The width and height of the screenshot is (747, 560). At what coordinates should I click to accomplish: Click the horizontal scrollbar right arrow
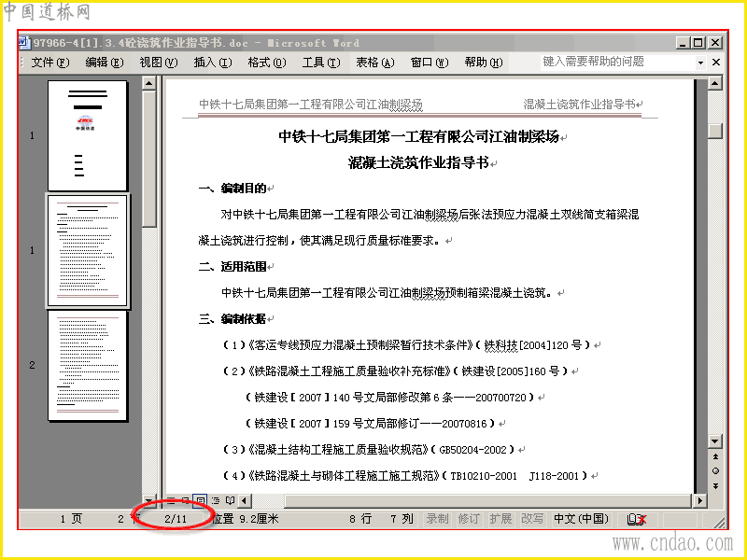coord(699,500)
